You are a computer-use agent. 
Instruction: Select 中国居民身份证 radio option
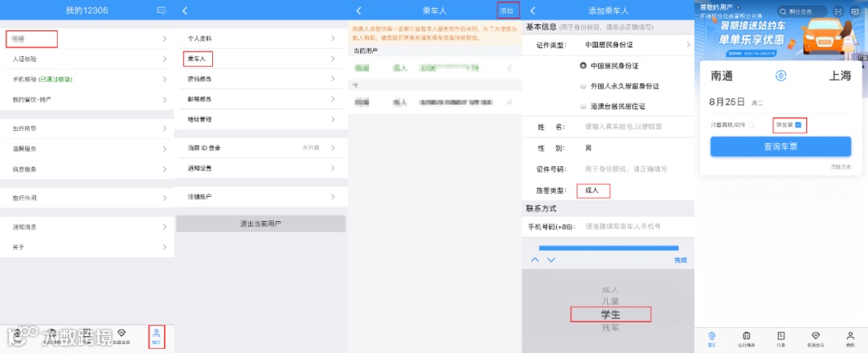[x=583, y=65]
